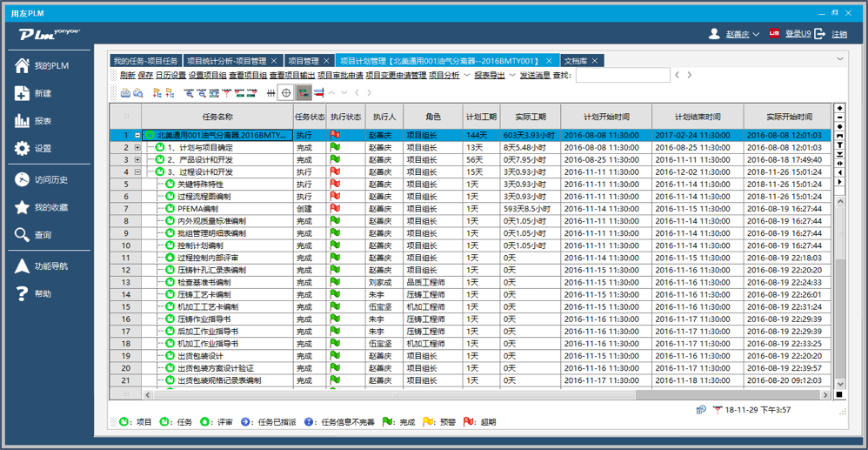This screenshot has height=450, width=868.
Task: Collapse task 3、过程设计和开发 node
Action: point(137,172)
